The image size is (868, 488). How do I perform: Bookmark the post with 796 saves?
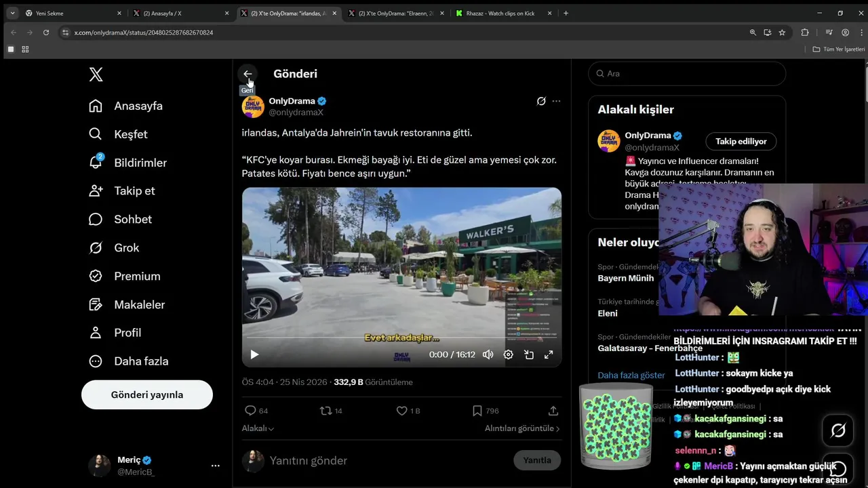(x=486, y=411)
